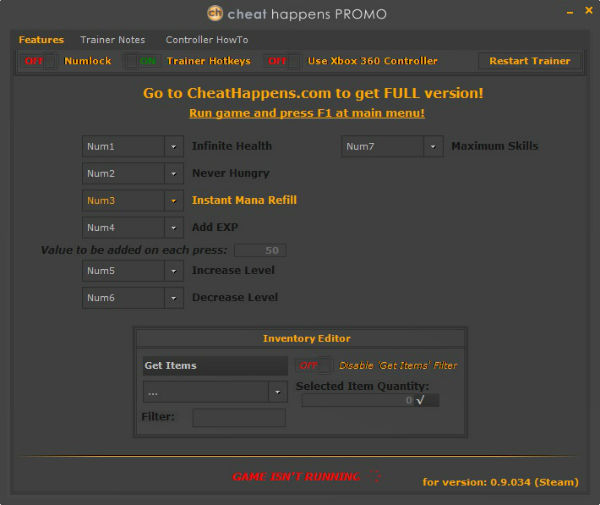The image size is (600, 505).
Task: Toggle Disable 'Get Items' Filter switch
Action: pos(314,365)
